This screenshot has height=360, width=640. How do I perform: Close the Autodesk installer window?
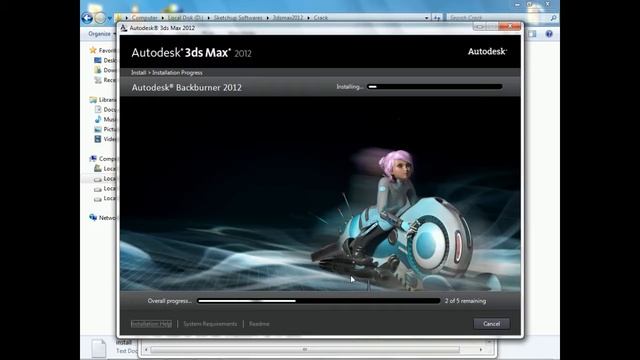tap(510, 27)
